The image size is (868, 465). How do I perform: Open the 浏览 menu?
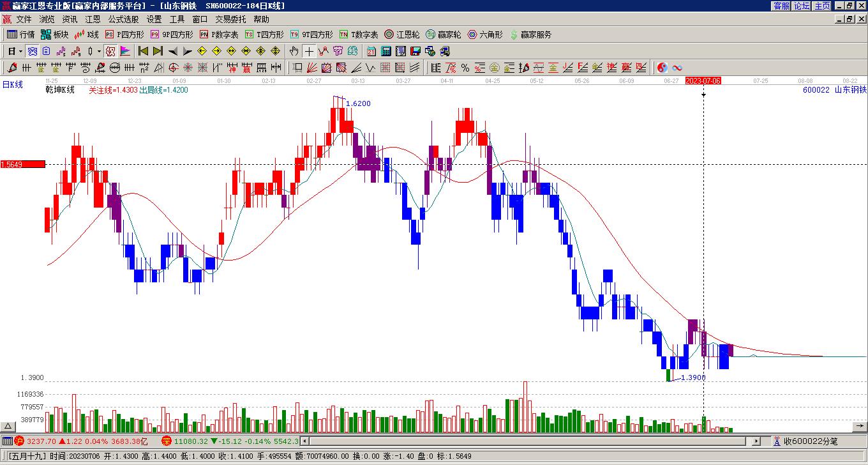47,19
